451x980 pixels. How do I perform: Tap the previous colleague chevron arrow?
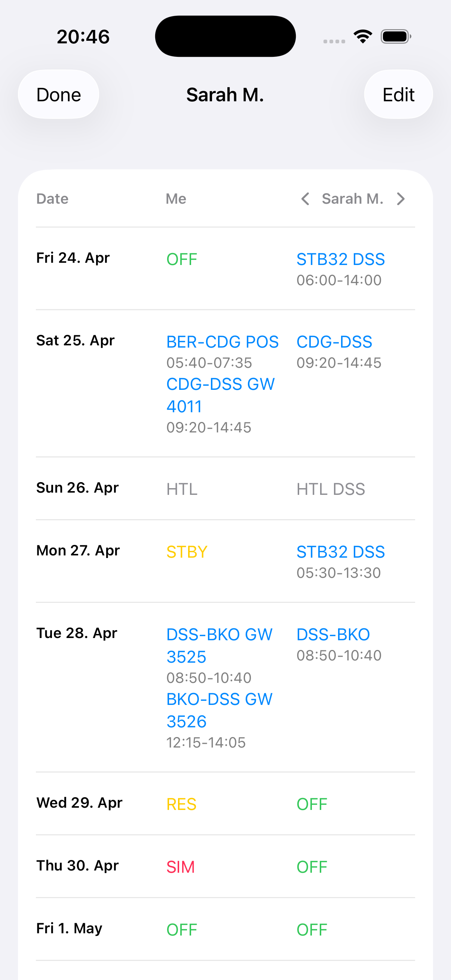[x=305, y=198]
